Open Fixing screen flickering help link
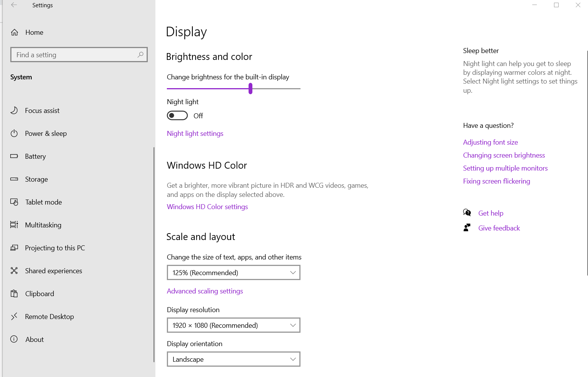Viewport: 588px width, 377px height. [497, 181]
